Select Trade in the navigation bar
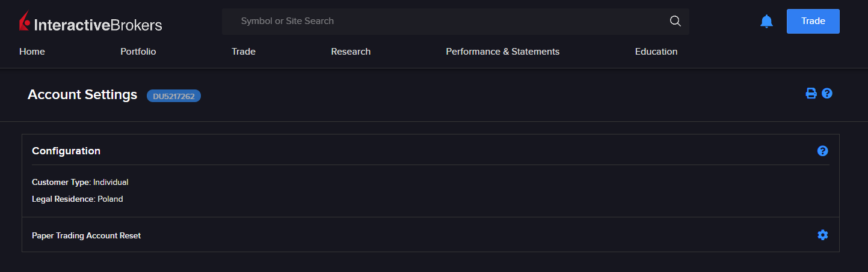The height and width of the screenshot is (272, 868). coord(243,52)
